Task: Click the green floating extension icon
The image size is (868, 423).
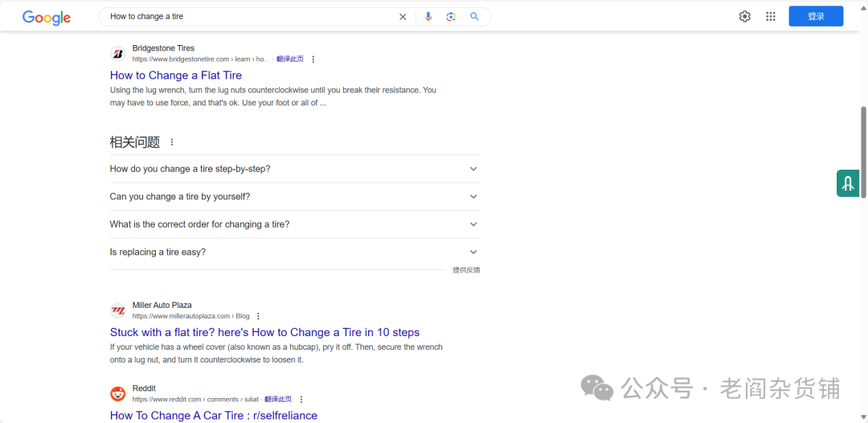Action: coord(848,183)
